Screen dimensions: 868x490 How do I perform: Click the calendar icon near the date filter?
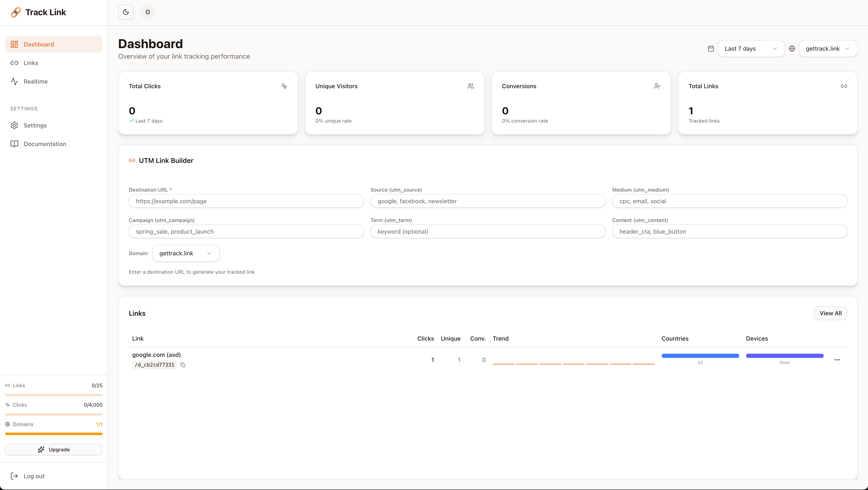point(711,49)
